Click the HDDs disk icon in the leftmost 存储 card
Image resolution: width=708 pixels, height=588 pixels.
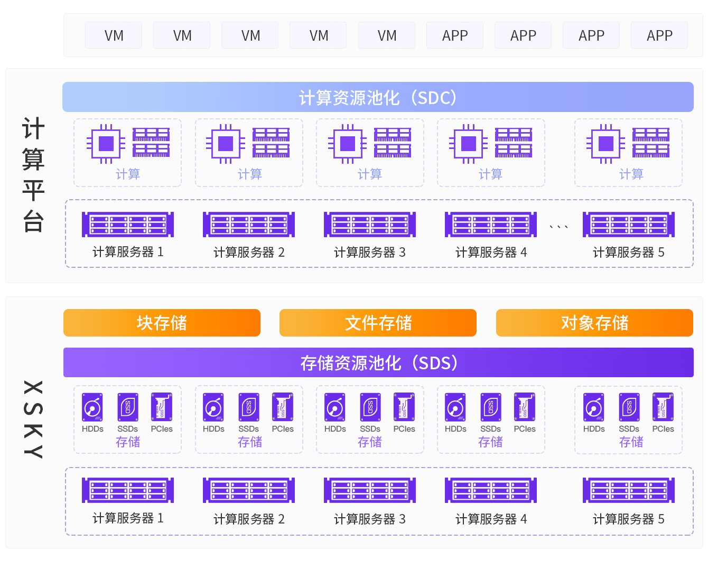(x=92, y=407)
